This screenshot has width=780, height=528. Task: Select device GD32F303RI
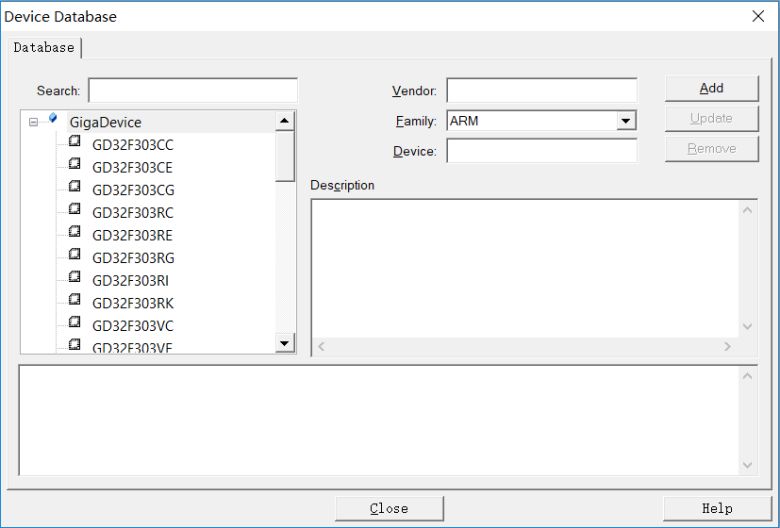130,281
